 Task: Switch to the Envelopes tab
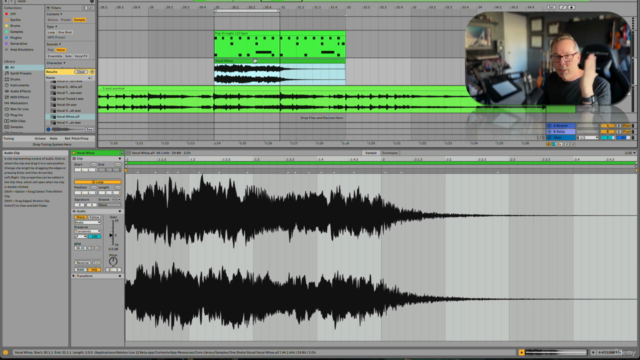click(390, 153)
